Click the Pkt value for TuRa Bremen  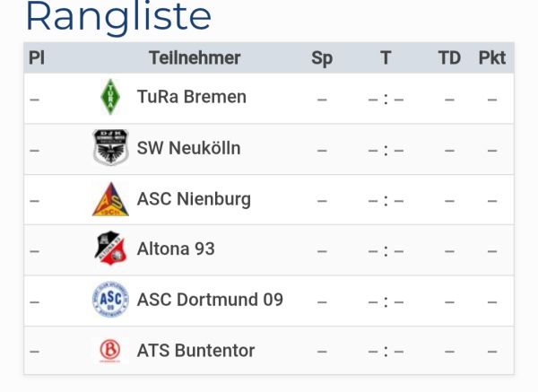tap(492, 100)
